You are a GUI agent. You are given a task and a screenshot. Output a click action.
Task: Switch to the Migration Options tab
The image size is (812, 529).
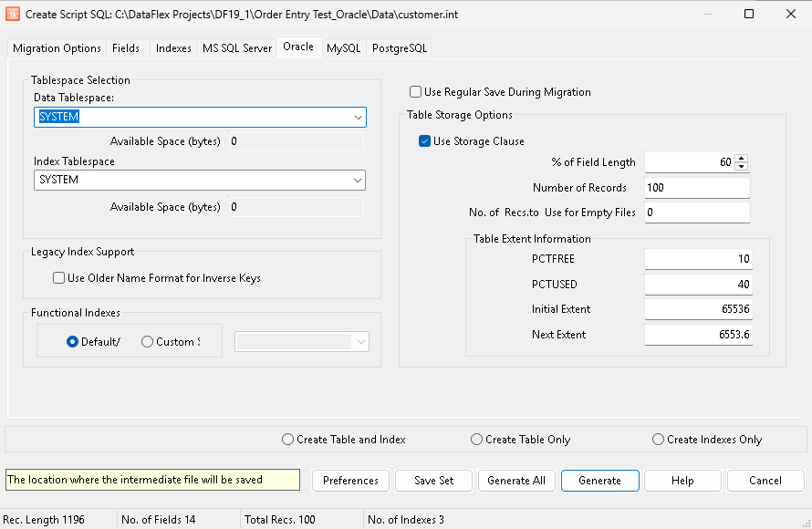click(x=57, y=48)
